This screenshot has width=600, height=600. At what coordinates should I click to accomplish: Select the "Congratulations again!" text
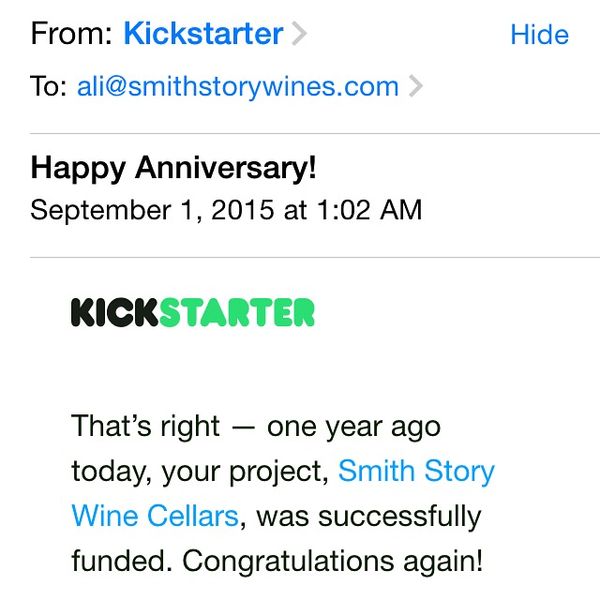[x=332, y=561]
